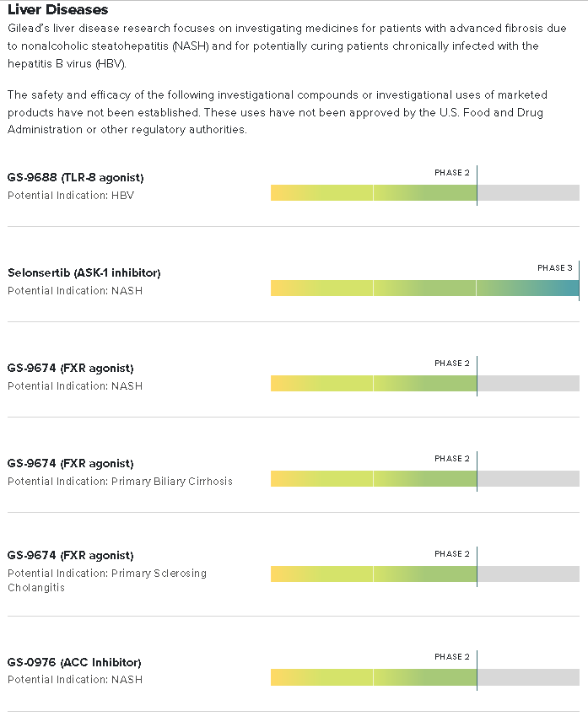Click yellow first segment of GS-0976 bar
This screenshot has height=722, width=588.
point(321,677)
